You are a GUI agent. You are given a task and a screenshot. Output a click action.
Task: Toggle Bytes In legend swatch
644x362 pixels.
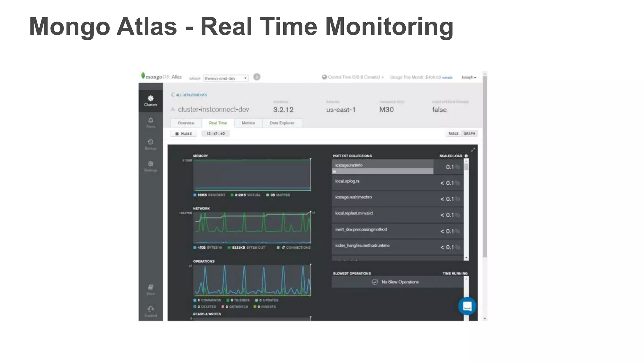195,248
